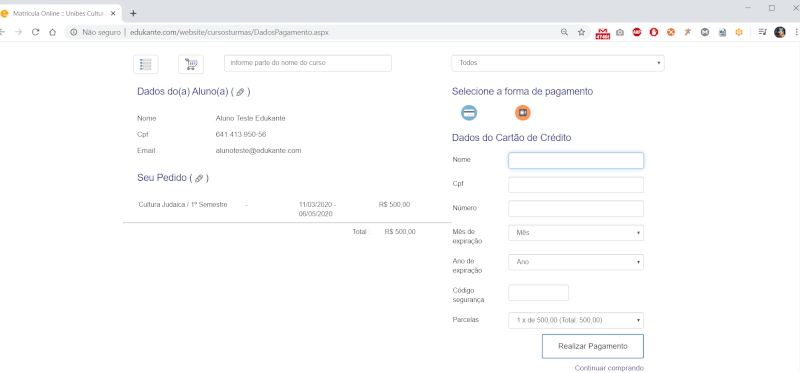Open the Chrome profile avatar

pos(780,32)
